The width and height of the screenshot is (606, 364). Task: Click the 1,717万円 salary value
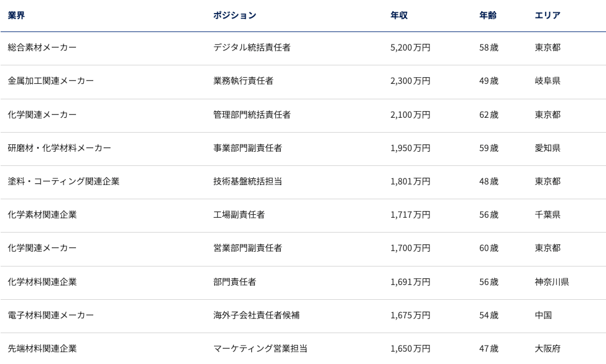pyautogui.click(x=410, y=215)
